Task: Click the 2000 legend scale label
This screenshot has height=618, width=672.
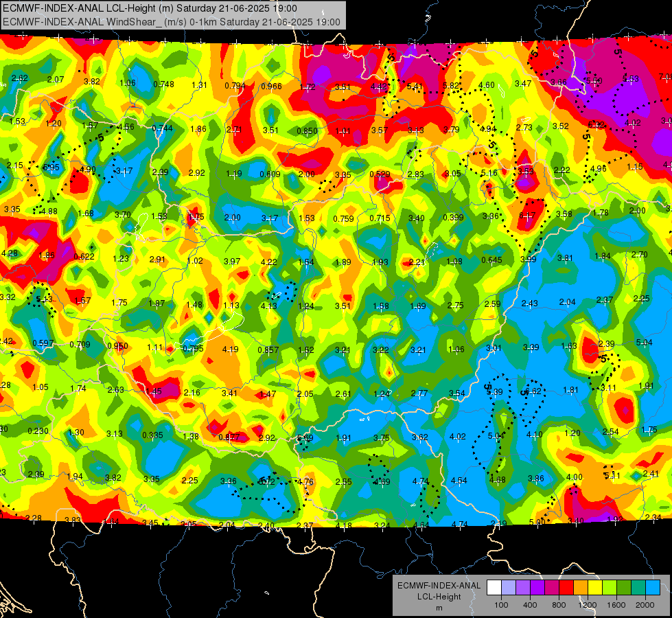Action: [x=645, y=605]
